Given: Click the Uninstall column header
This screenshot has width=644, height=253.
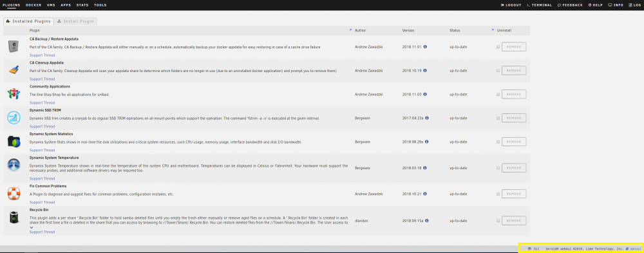Looking at the screenshot, I should 504,30.
